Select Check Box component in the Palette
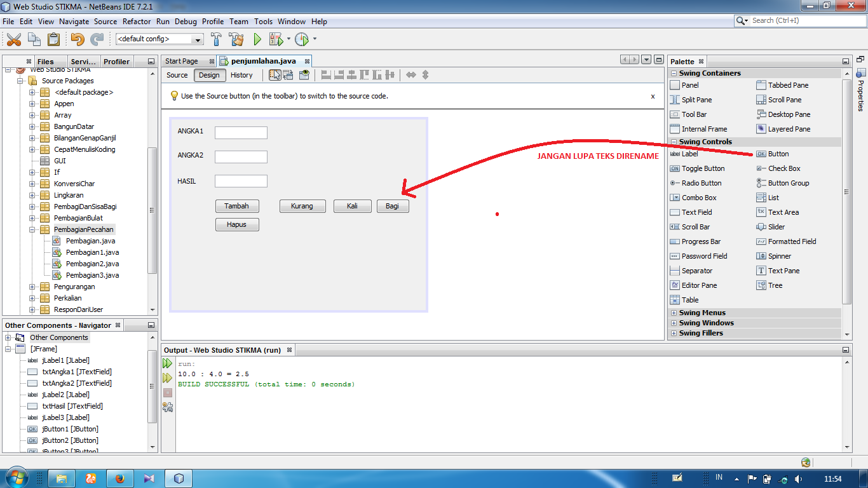Screen dimensions: 868x488 tap(778, 168)
